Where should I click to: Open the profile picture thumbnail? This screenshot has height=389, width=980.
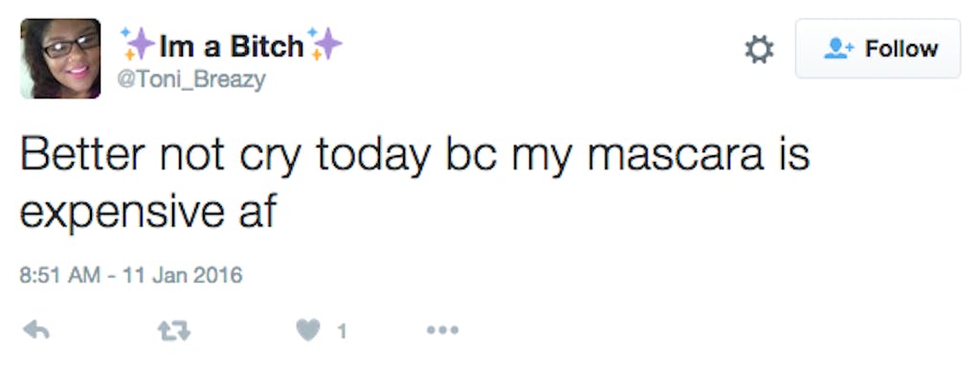pyautogui.click(x=60, y=58)
